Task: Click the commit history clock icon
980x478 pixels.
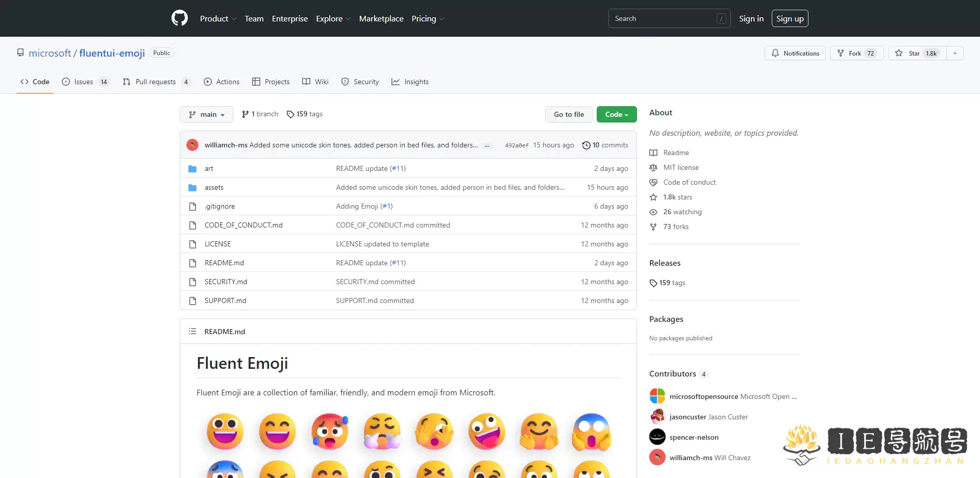Action: (586, 145)
